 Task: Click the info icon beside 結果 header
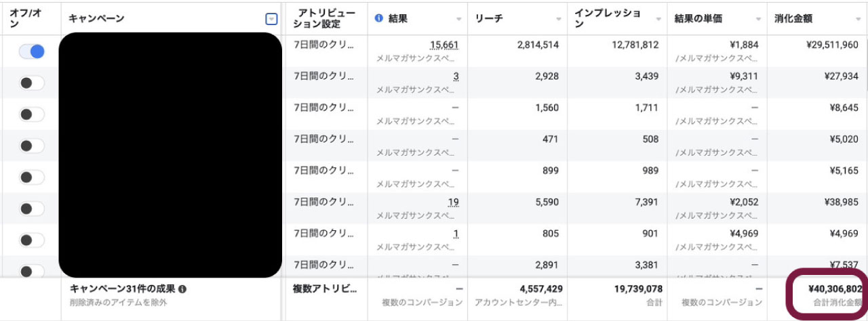[378, 18]
